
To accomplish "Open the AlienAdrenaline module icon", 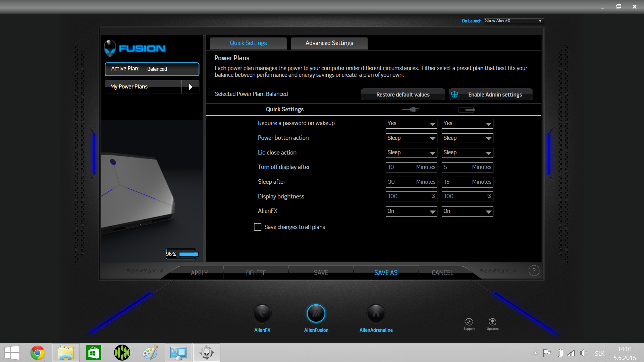I will pyautogui.click(x=376, y=314).
